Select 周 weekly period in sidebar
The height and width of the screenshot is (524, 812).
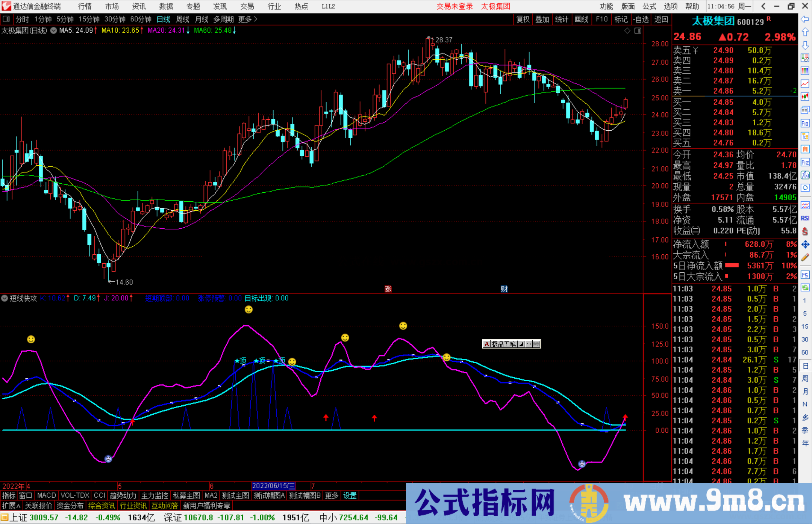pyautogui.click(x=805, y=379)
